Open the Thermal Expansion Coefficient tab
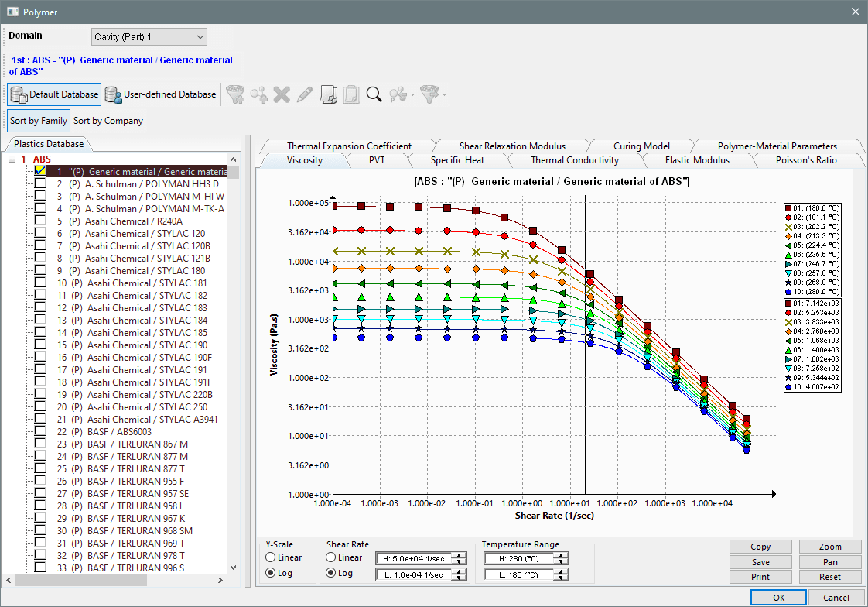Viewport: 868px width, 607px height. click(x=349, y=146)
